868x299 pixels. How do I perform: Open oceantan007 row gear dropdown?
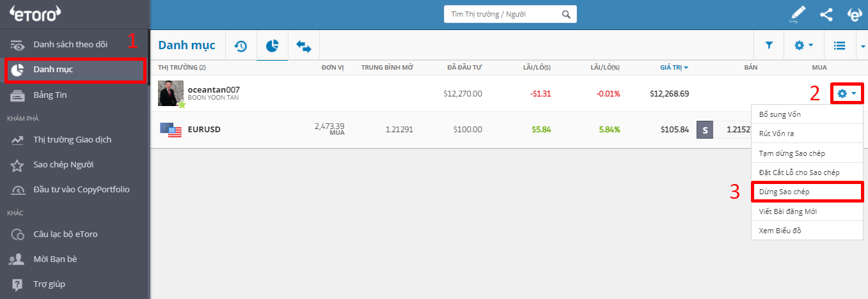click(847, 94)
